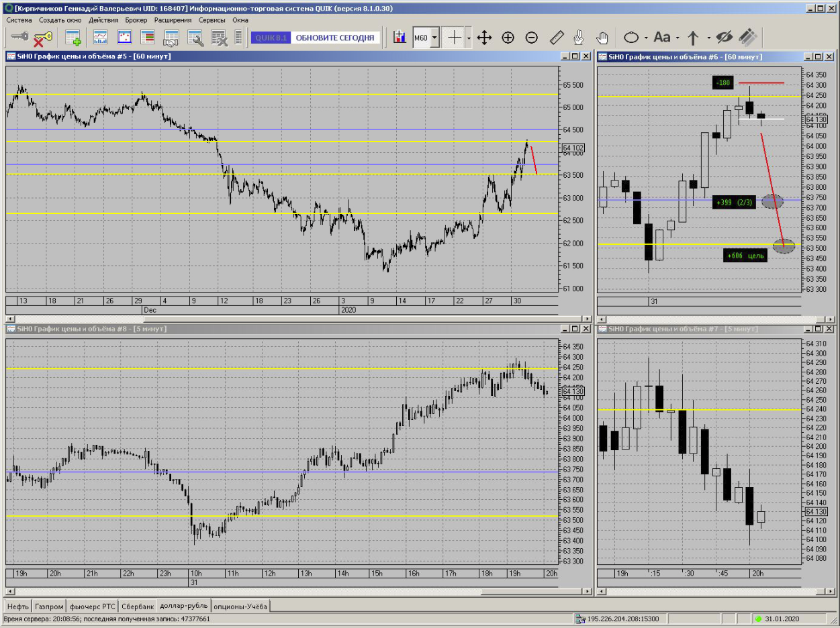Open the Окна menu
Image resolution: width=840 pixels, height=628 pixels.
(240, 19)
